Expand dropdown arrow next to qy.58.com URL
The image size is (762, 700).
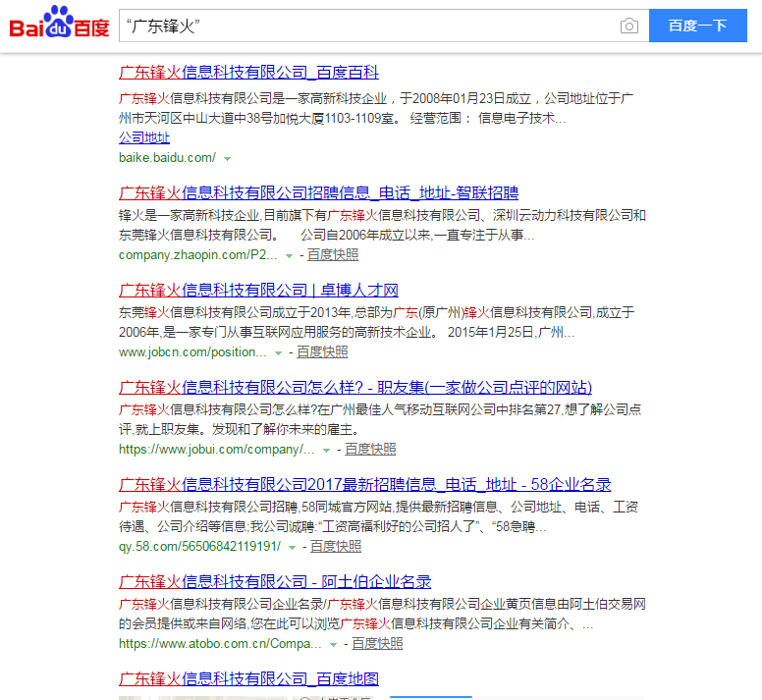(x=292, y=547)
